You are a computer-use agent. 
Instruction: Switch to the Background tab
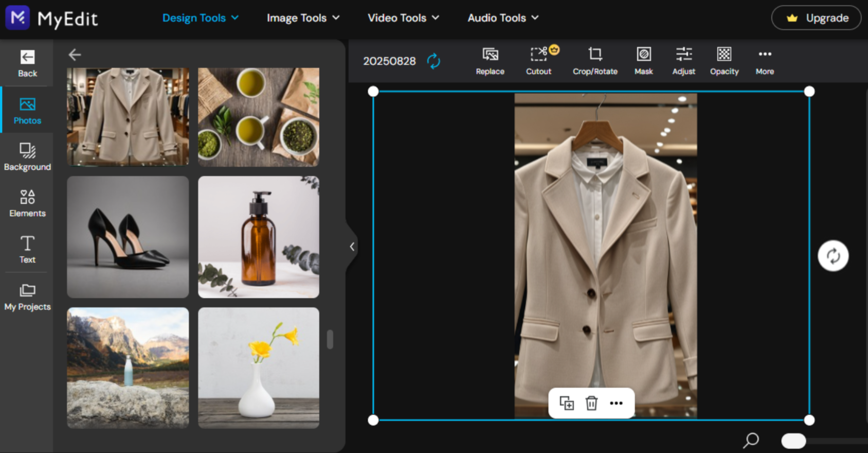coord(27,156)
